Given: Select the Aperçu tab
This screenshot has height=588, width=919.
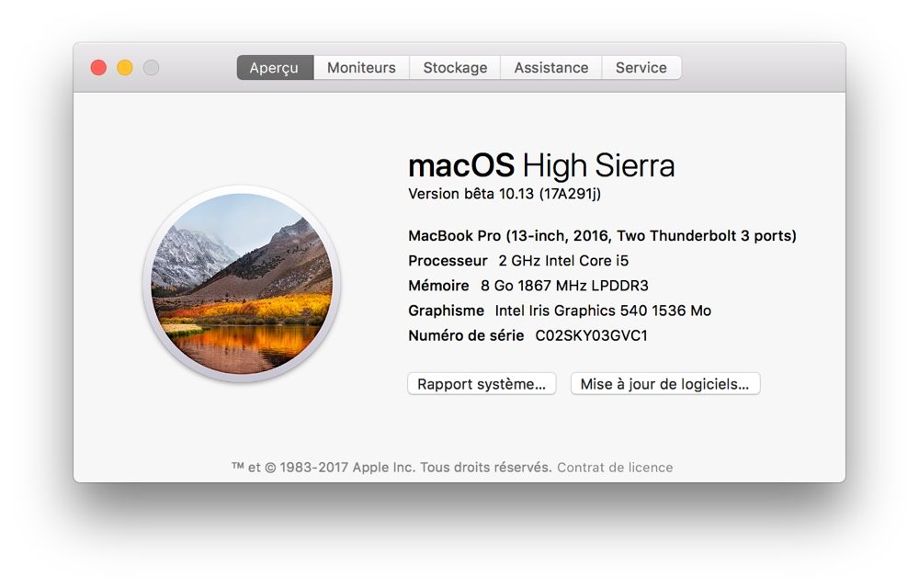Looking at the screenshot, I should [x=274, y=68].
